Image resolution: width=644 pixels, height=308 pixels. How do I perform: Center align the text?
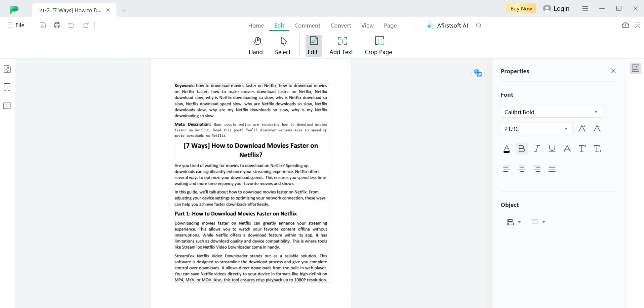[x=522, y=169]
